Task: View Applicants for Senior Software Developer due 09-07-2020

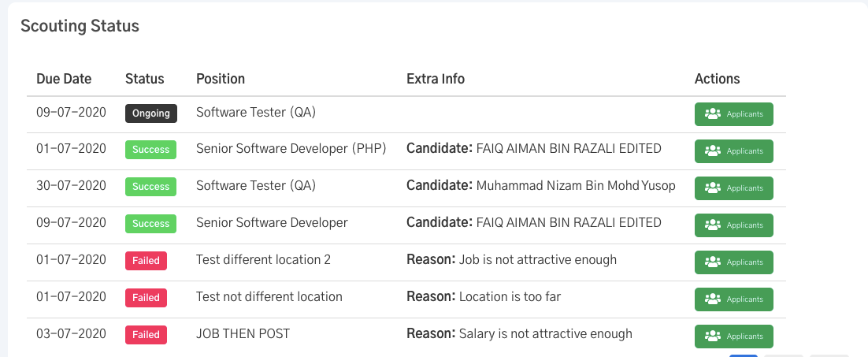Action: [733, 225]
